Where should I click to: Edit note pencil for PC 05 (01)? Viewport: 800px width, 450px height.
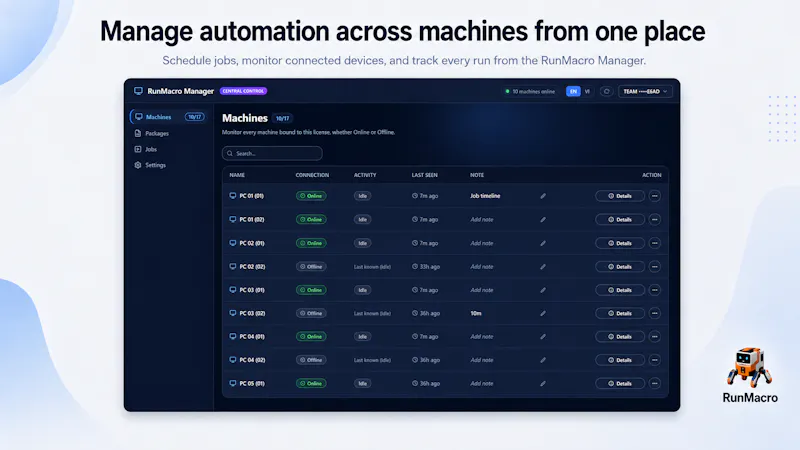(543, 384)
